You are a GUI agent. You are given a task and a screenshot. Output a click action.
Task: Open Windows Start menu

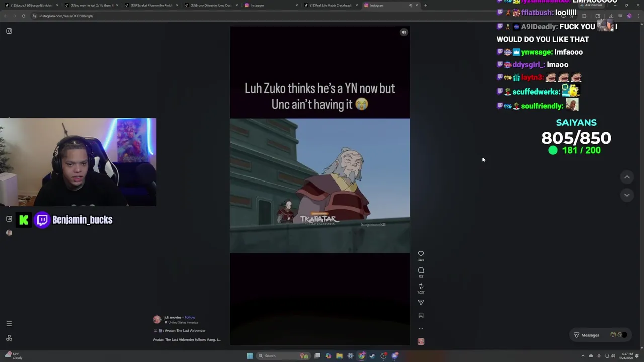(x=250, y=356)
